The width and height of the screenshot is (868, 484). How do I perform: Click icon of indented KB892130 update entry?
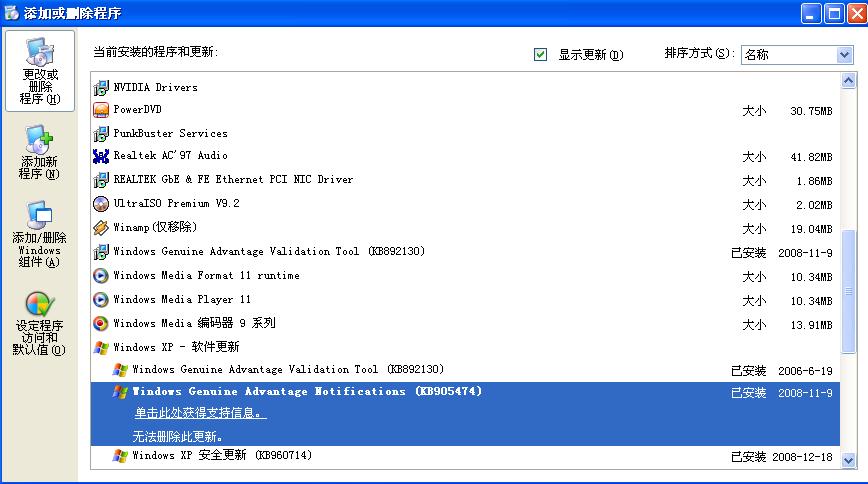click(120, 370)
